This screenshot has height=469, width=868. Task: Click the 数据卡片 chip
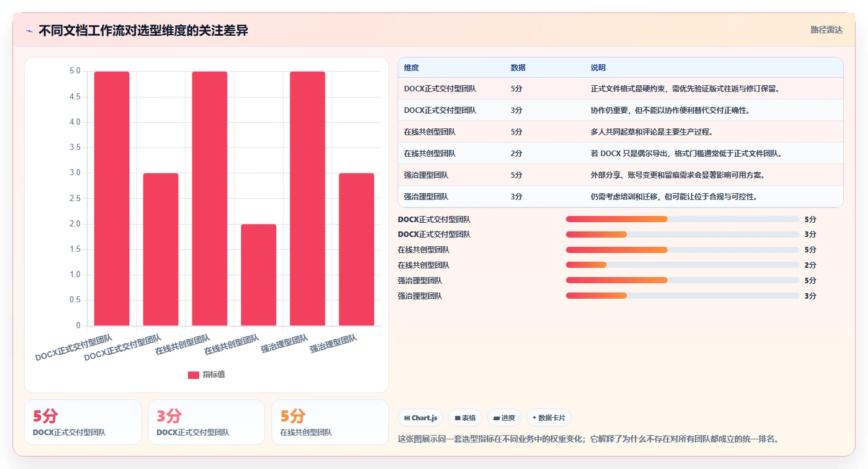(549, 418)
